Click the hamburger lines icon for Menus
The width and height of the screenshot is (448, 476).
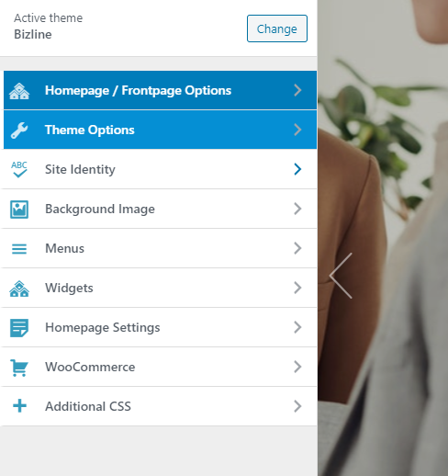(x=19, y=249)
